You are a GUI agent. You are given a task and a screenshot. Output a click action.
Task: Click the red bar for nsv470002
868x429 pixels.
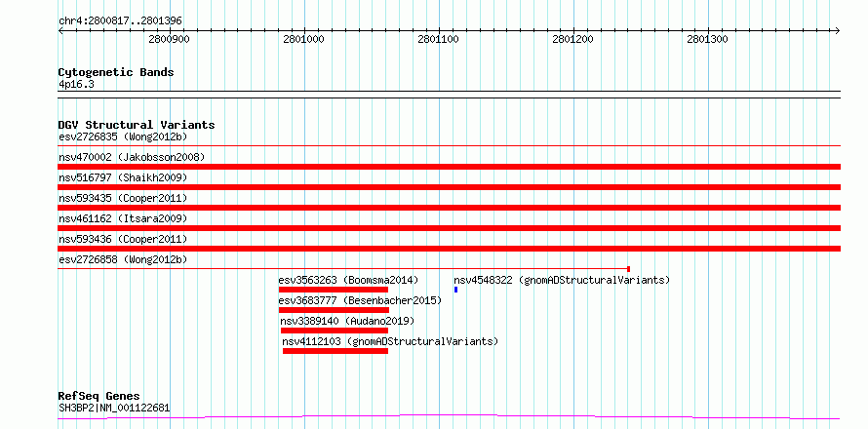point(449,167)
